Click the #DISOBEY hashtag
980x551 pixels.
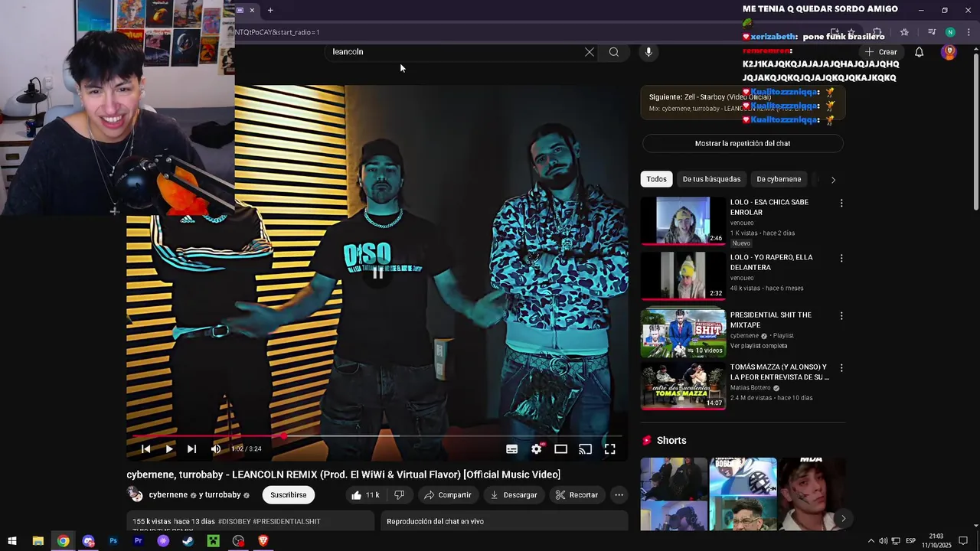[x=234, y=521]
